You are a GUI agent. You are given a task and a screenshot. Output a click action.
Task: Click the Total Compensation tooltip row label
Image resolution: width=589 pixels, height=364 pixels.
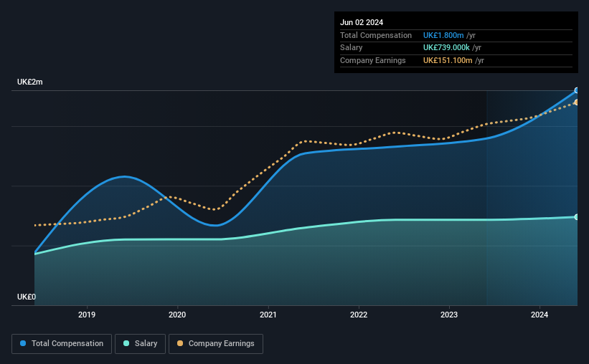point(376,35)
